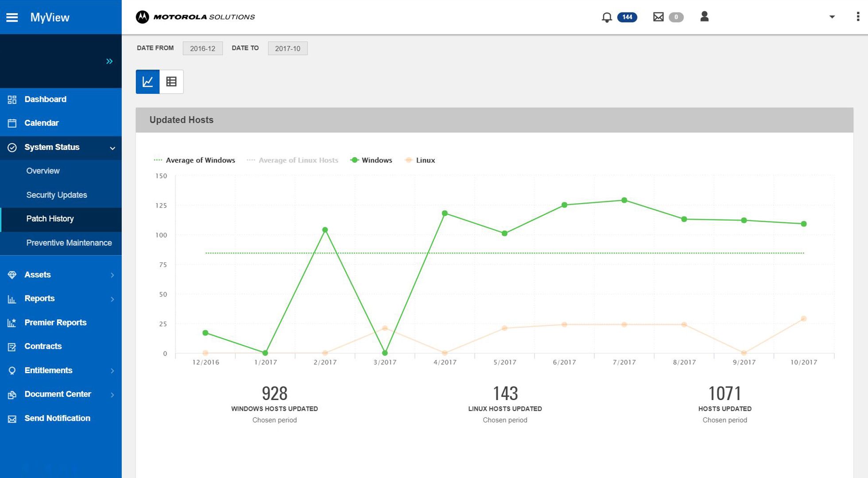The image size is (868, 478).
Task: Open the Send Notification link
Action: pos(57,418)
